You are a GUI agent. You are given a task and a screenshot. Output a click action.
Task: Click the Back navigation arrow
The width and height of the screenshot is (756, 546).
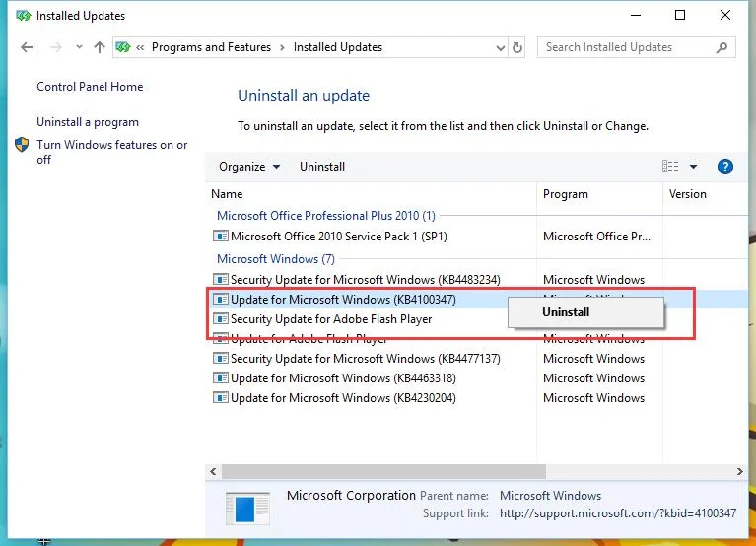(x=27, y=47)
